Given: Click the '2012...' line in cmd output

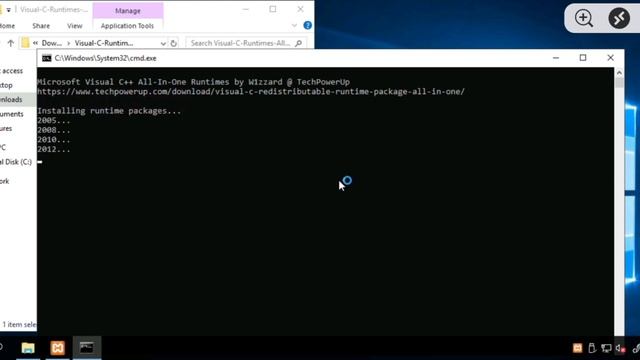Looking at the screenshot, I should click(x=53, y=149).
